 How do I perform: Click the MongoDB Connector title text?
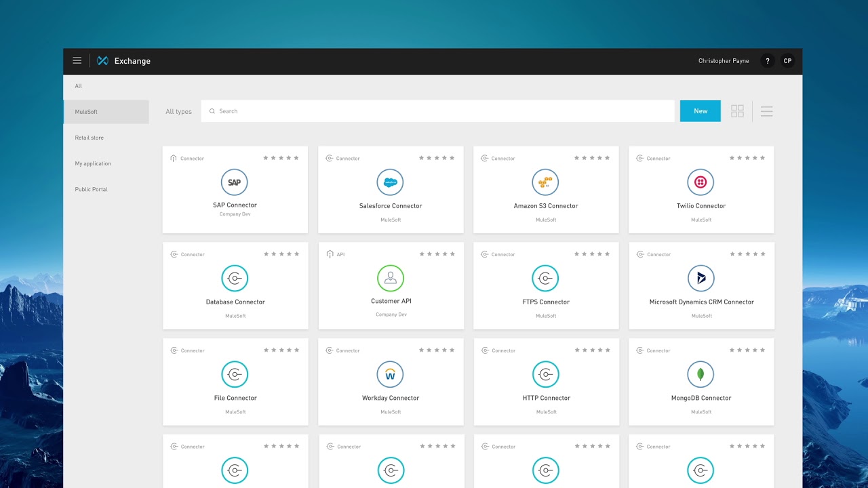tap(701, 399)
